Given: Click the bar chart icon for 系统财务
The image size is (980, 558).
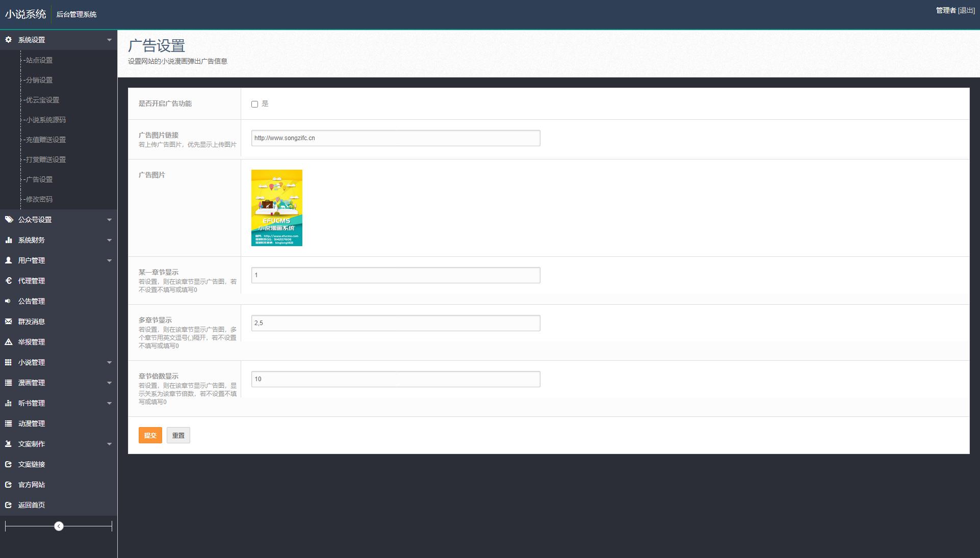Looking at the screenshot, I should [9, 240].
